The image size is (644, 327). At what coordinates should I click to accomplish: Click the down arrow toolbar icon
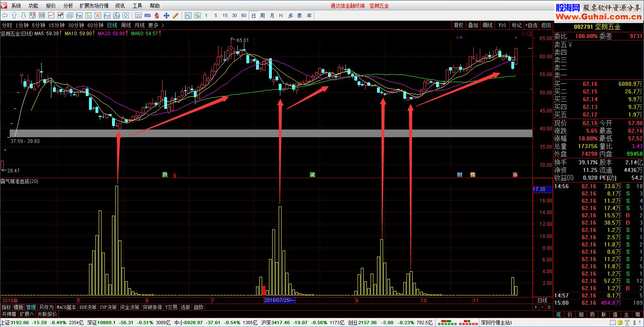click(23, 15)
